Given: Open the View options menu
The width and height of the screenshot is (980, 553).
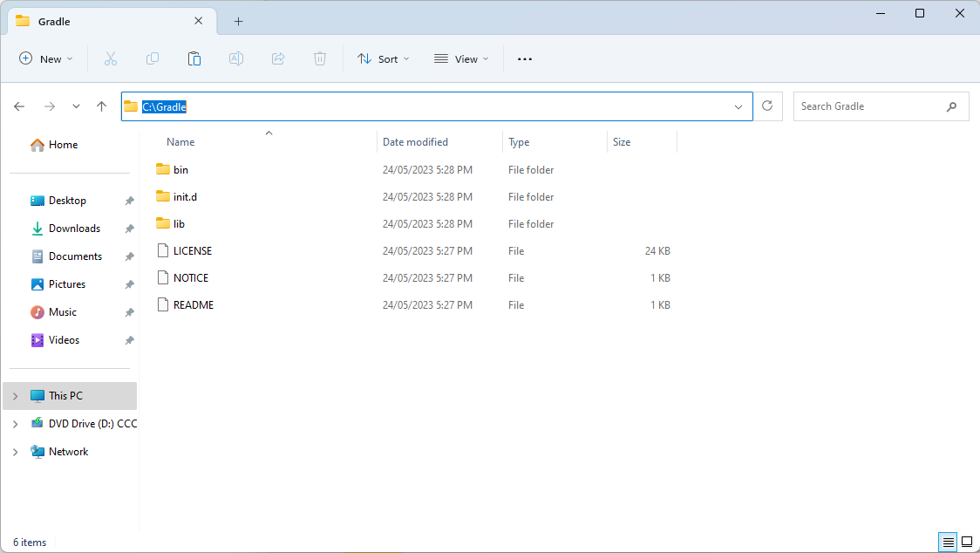Looking at the screenshot, I should click(x=461, y=58).
